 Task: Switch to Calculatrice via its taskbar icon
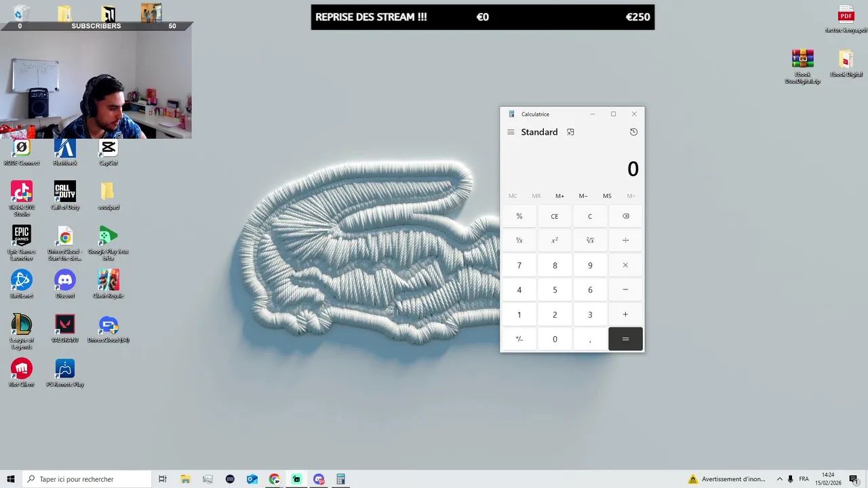[x=341, y=479]
